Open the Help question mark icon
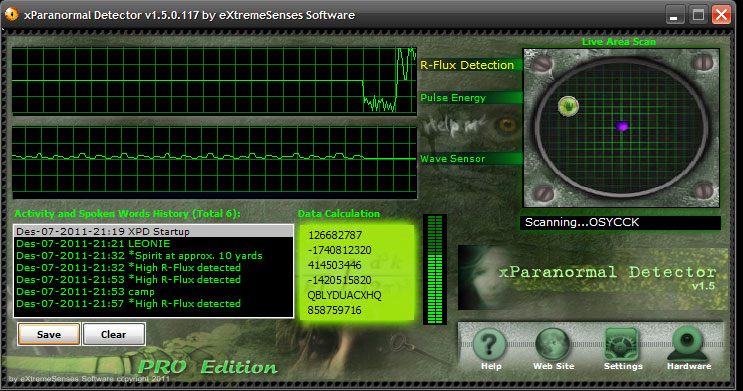This screenshot has width=743, height=391. click(x=490, y=345)
